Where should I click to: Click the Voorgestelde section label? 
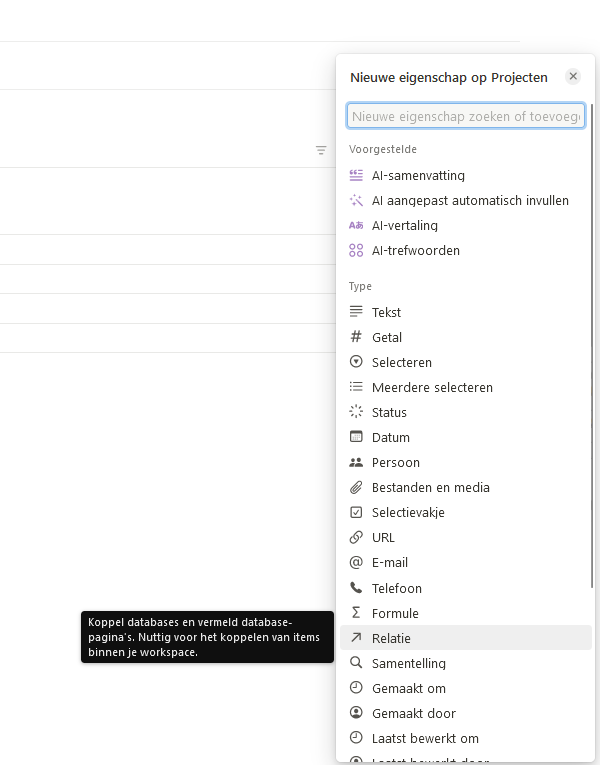click(x=382, y=149)
